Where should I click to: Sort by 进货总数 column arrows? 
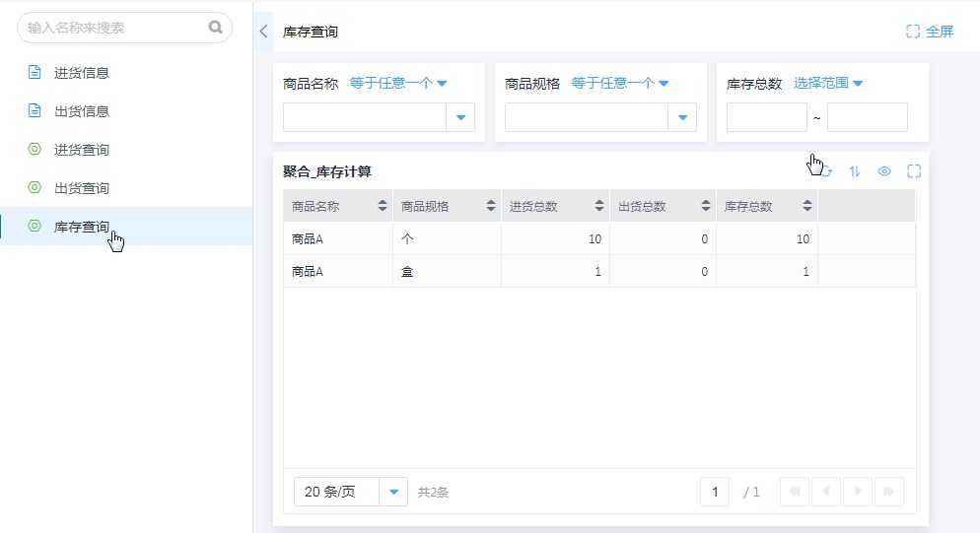(x=598, y=207)
